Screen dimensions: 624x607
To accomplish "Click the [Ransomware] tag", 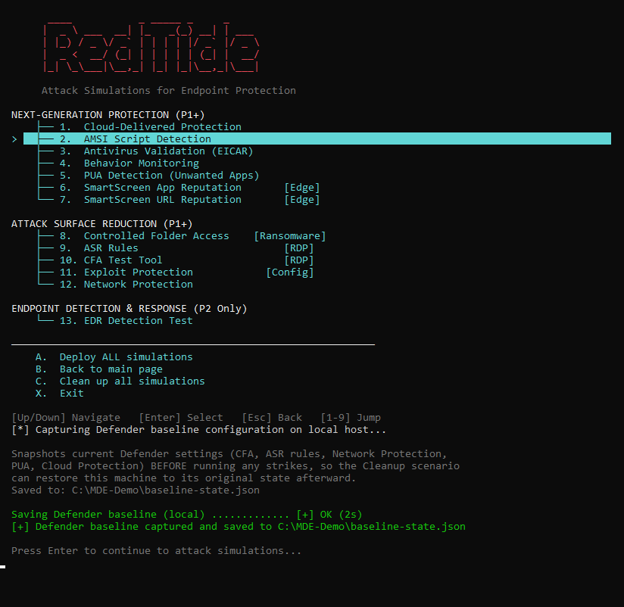I will click(290, 236).
